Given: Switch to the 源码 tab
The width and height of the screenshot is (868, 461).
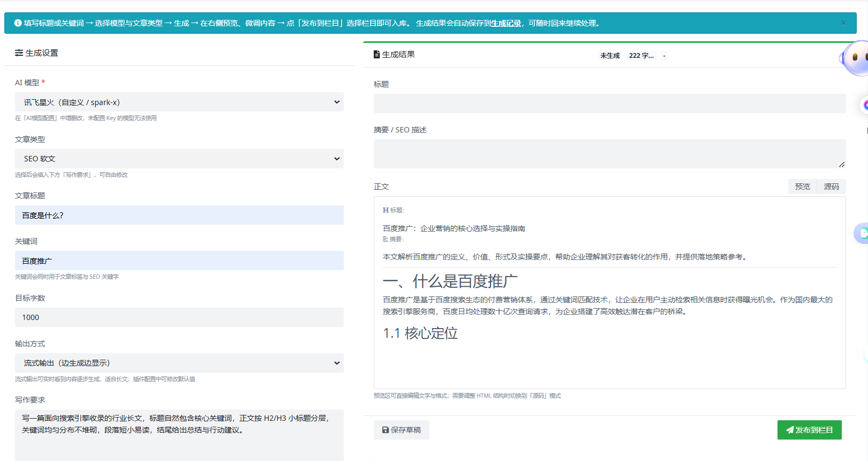Looking at the screenshot, I should [832, 187].
